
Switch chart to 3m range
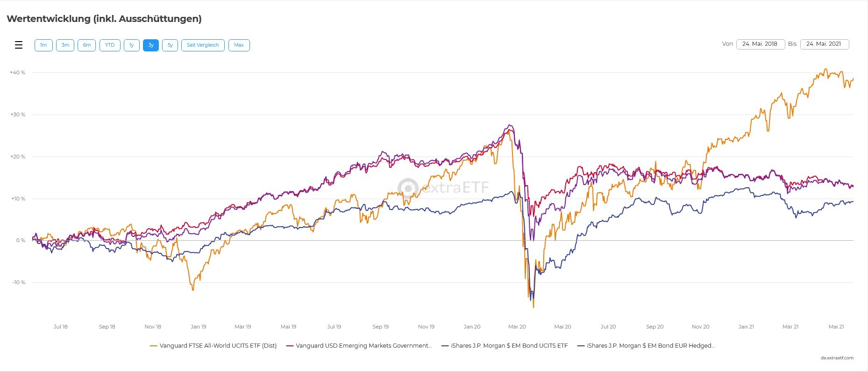(65, 45)
